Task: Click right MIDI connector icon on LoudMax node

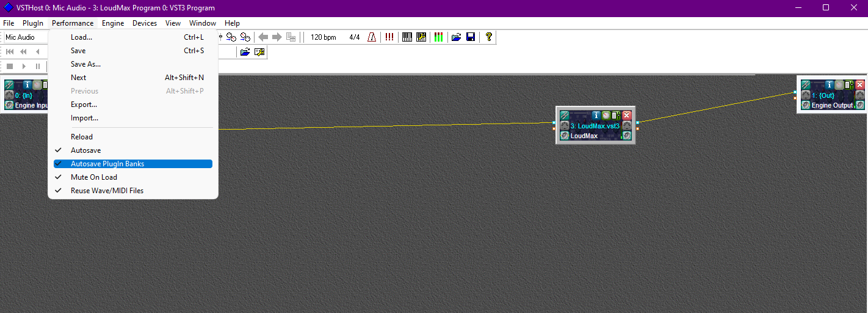Action: [x=627, y=125]
